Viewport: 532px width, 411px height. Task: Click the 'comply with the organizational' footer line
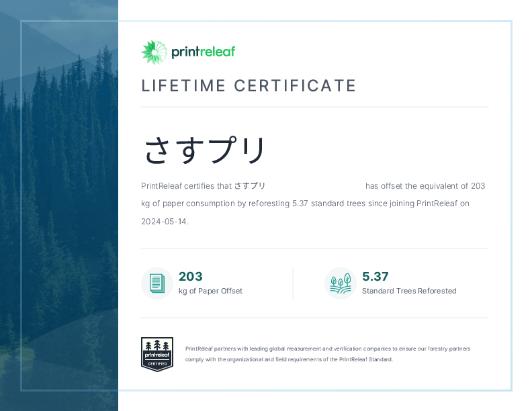289,359
